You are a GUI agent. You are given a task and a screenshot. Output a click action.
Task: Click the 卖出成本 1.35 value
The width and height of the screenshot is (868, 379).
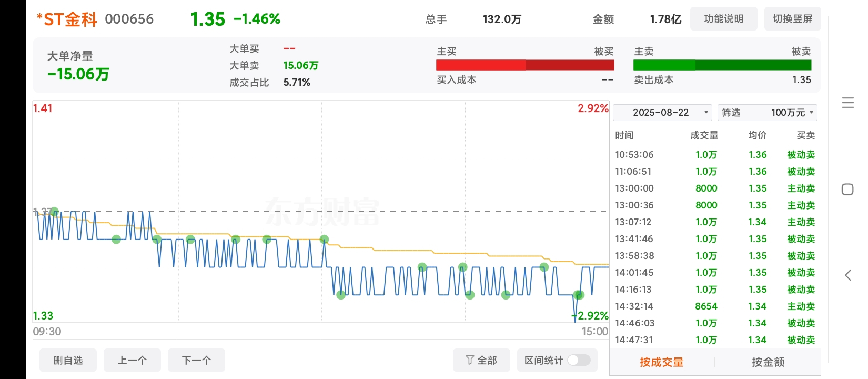(802, 80)
